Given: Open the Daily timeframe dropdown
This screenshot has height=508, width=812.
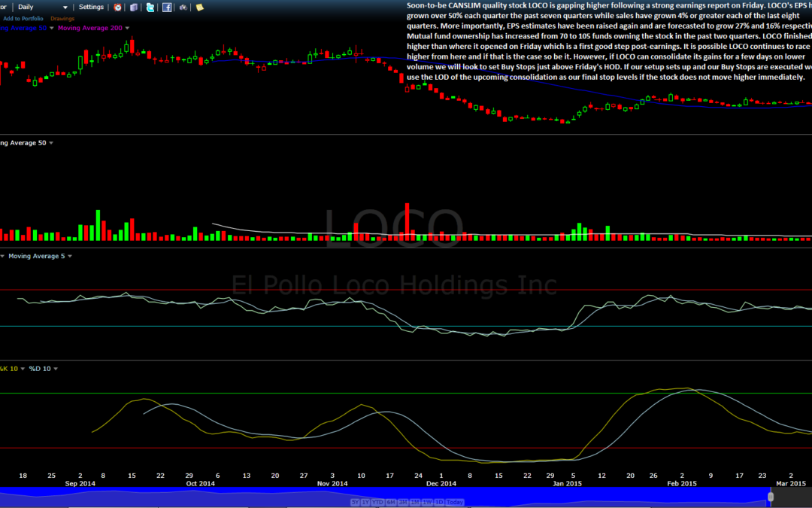Looking at the screenshot, I should click(42, 8).
